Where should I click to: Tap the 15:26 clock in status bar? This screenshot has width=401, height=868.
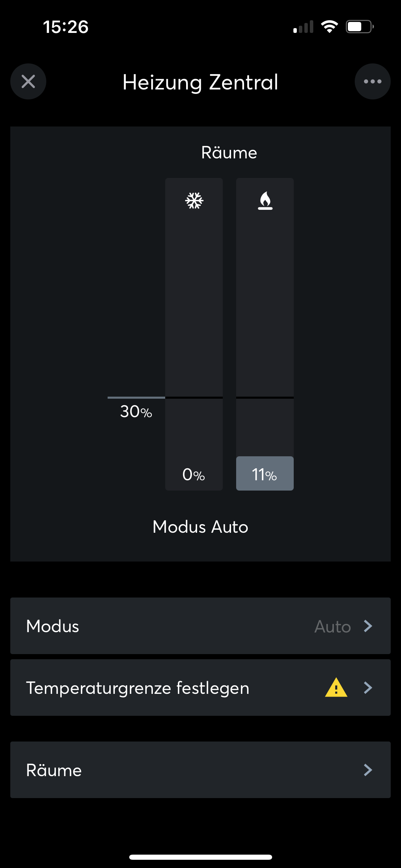tap(66, 27)
